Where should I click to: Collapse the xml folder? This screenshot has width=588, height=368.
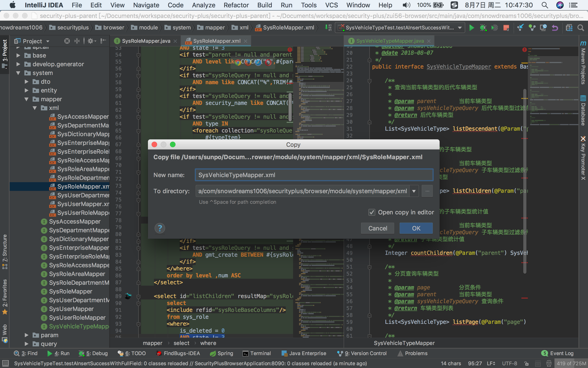tap(35, 108)
